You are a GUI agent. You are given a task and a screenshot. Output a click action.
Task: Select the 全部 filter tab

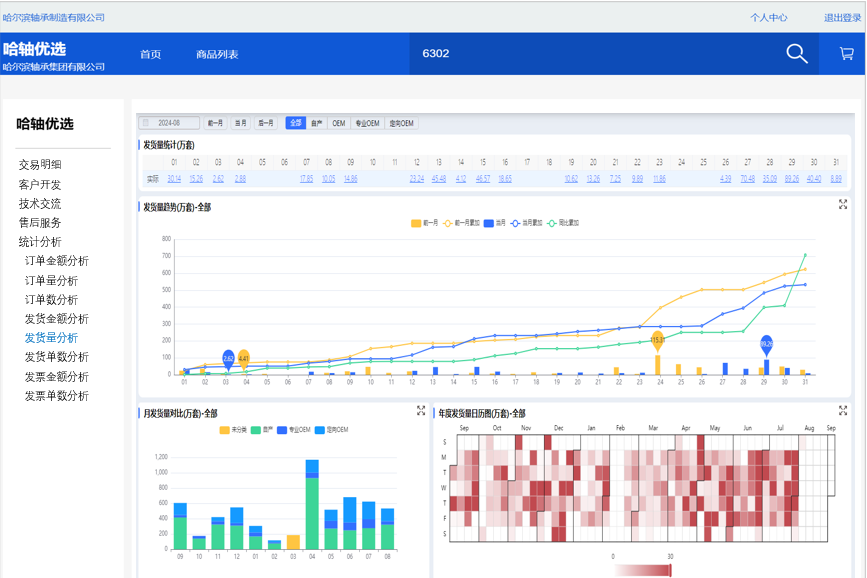[296, 123]
